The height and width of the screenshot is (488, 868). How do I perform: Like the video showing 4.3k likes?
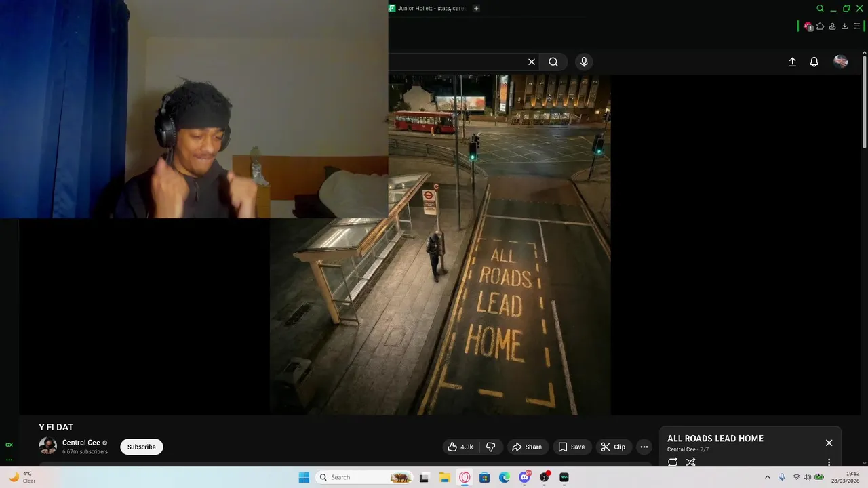[460, 447]
